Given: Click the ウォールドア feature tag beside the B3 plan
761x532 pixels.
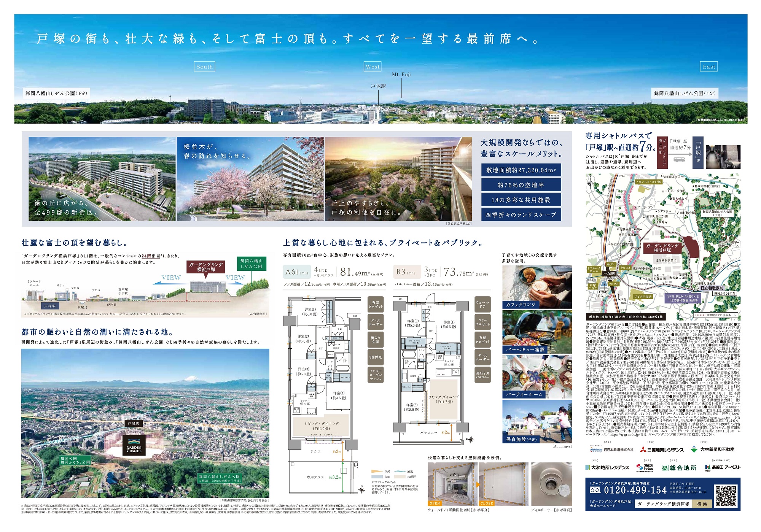Looking at the screenshot, I should click(483, 304).
